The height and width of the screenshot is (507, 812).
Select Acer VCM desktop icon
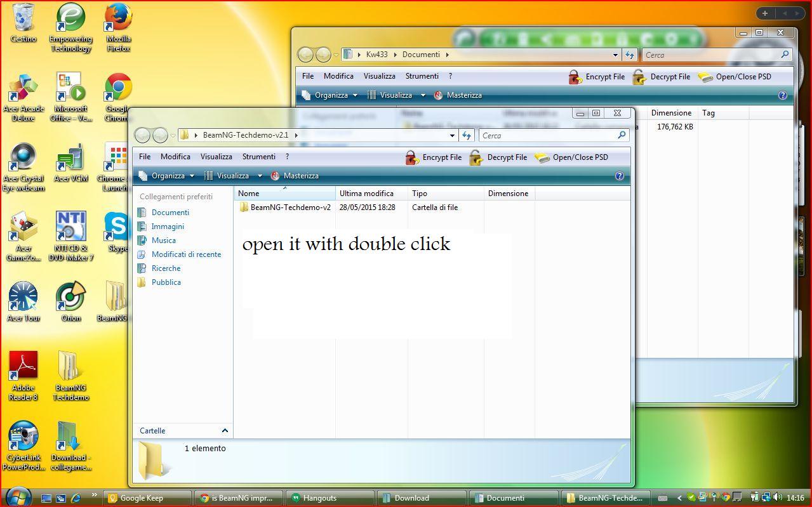coord(70,163)
